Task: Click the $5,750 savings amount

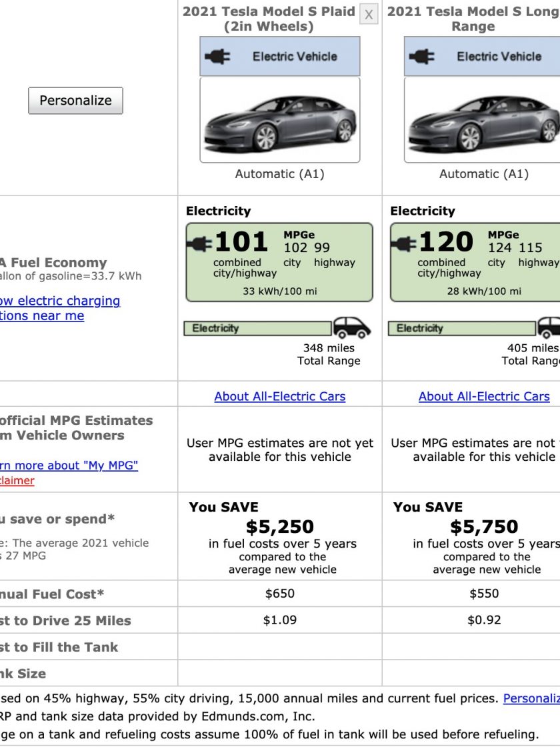Action: [x=484, y=526]
